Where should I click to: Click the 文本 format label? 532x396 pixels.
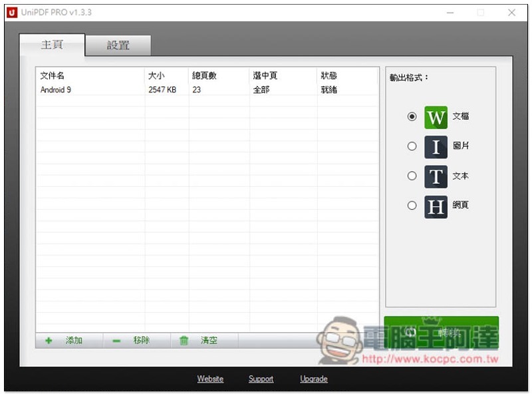pos(460,176)
